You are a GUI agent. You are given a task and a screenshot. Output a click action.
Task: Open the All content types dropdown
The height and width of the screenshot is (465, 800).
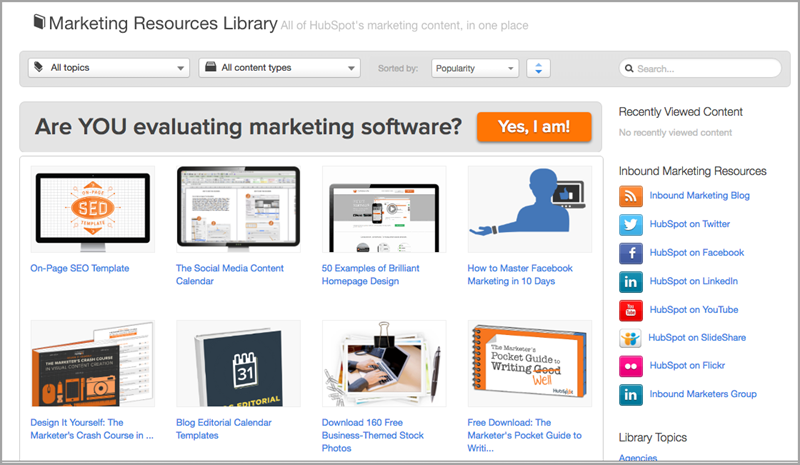280,67
